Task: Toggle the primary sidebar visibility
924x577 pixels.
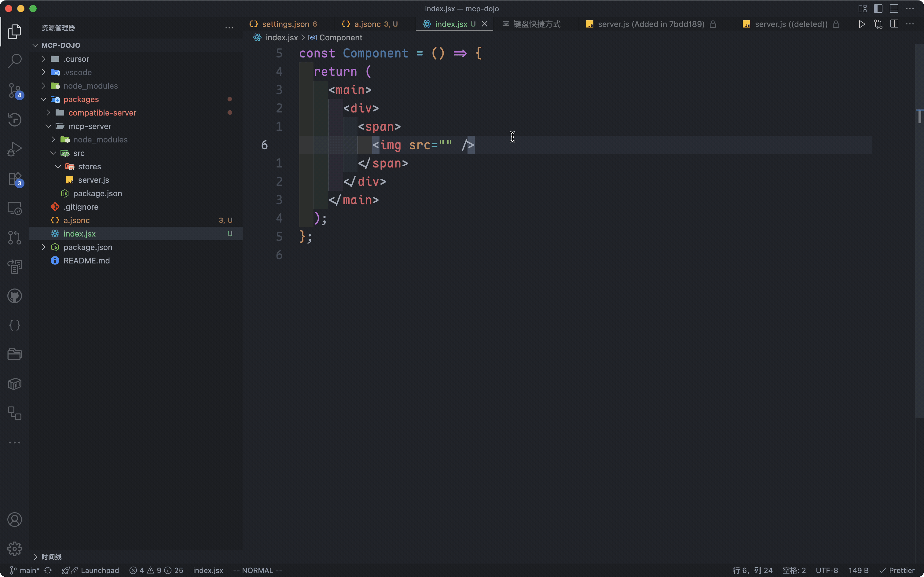Action: click(878, 8)
